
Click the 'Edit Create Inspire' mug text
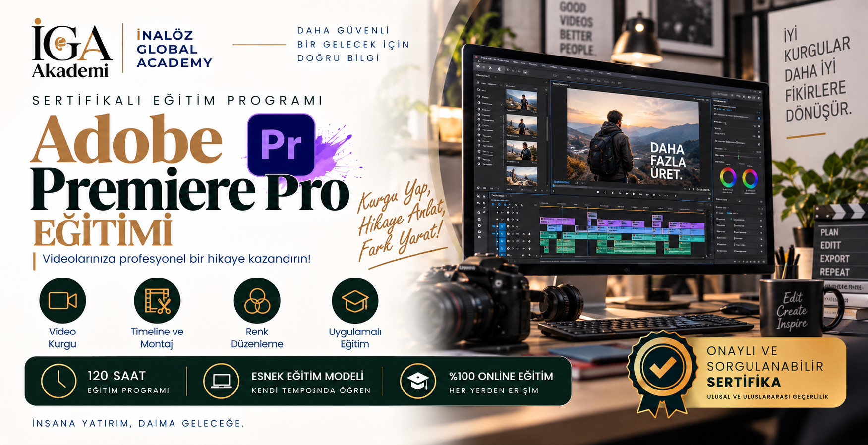tap(792, 311)
